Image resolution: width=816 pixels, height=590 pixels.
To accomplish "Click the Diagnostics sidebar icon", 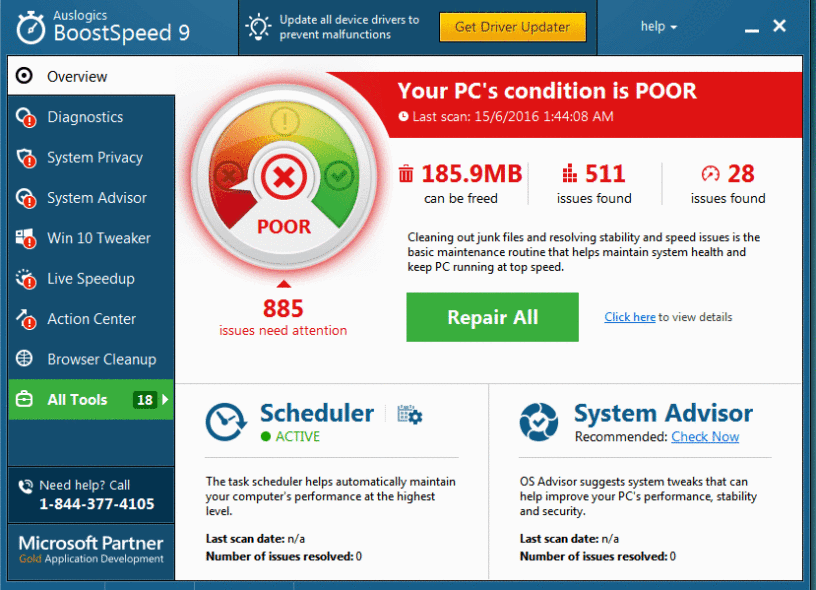I will (26, 117).
